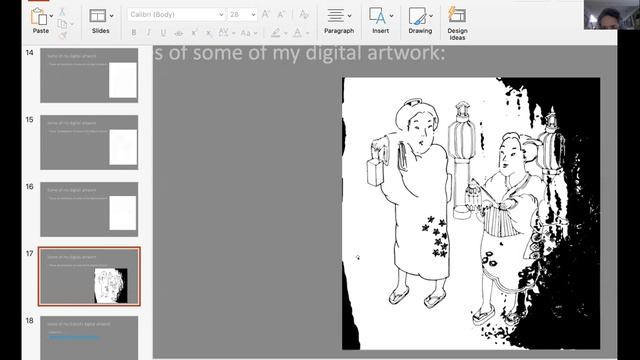The height and width of the screenshot is (360, 640).
Task: Click the Insert label text
Action: (x=380, y=31)
